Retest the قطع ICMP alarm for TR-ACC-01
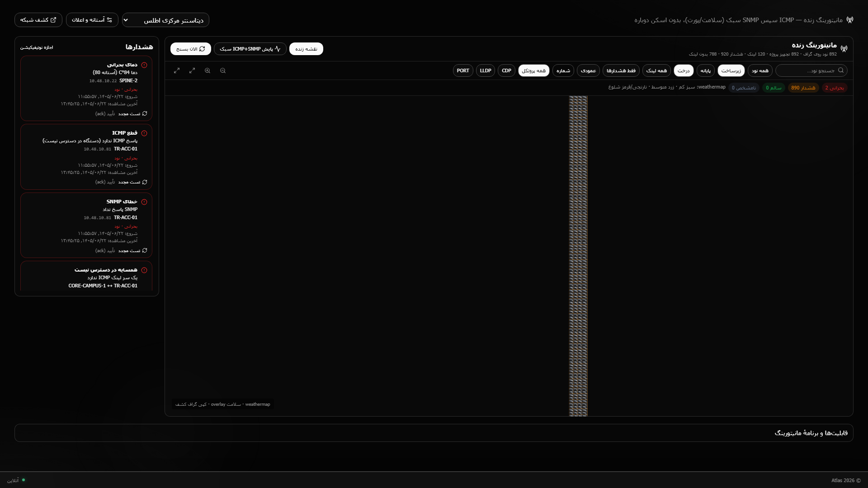Screen dimensions: 868x488 point(132,182)
